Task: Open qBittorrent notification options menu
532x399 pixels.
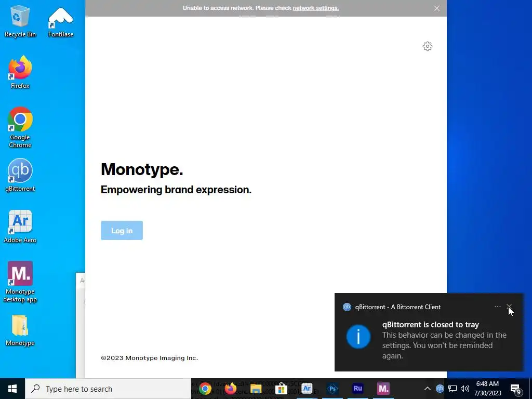Action: pos(497,307)
